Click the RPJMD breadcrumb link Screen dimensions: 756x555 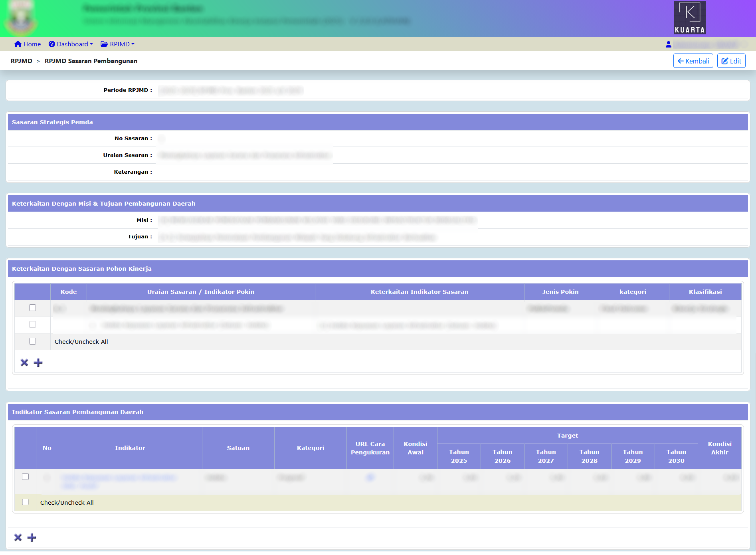[22, 61]
